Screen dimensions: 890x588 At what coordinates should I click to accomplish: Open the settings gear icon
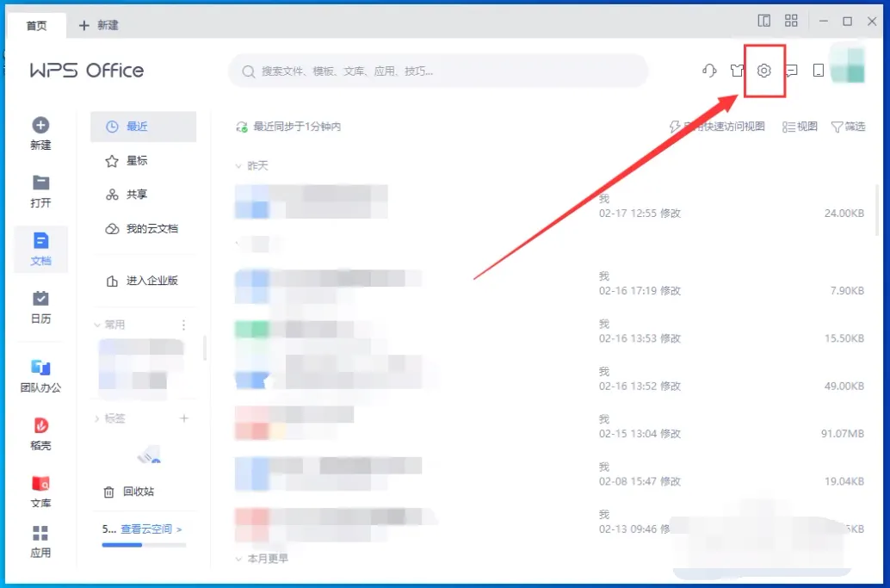[x=764, y=71]
